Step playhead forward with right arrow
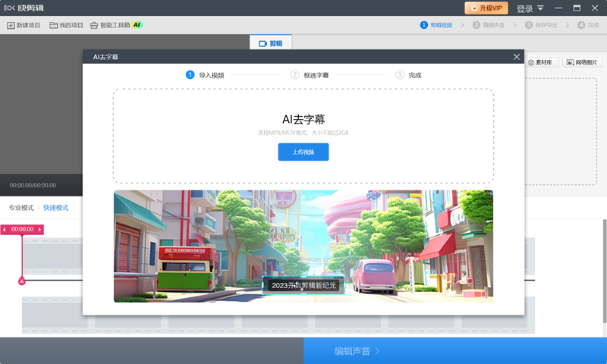Screen dimensions: 607x364 pos(39,229)
